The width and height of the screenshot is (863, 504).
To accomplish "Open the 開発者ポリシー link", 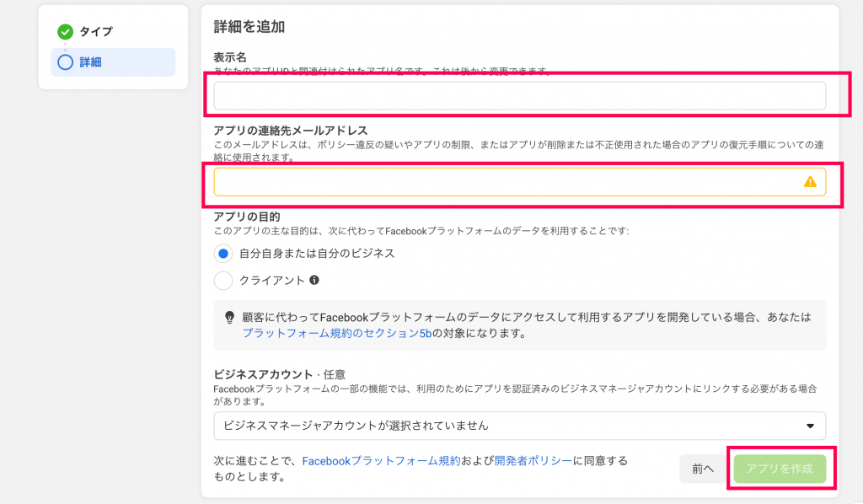I will (x=533, y=461).
